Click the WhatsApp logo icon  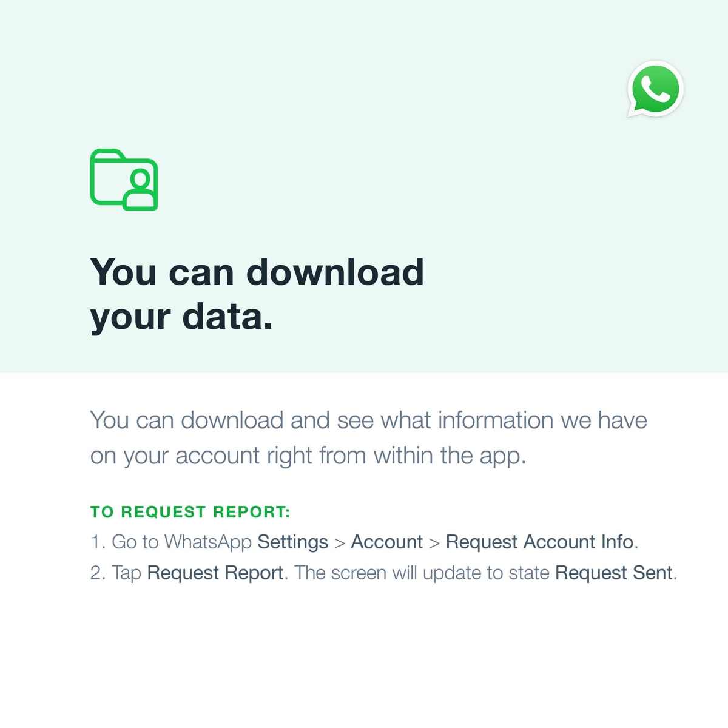pos(655,89)
